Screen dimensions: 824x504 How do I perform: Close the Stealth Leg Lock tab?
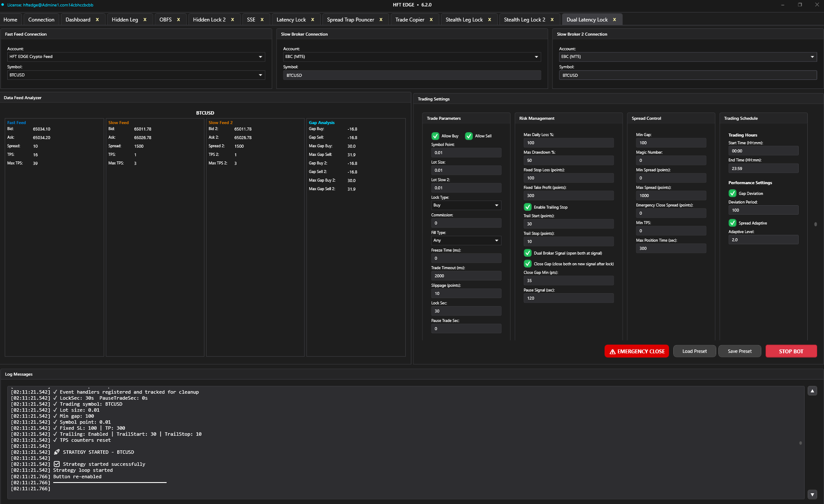tap(490, 20)
